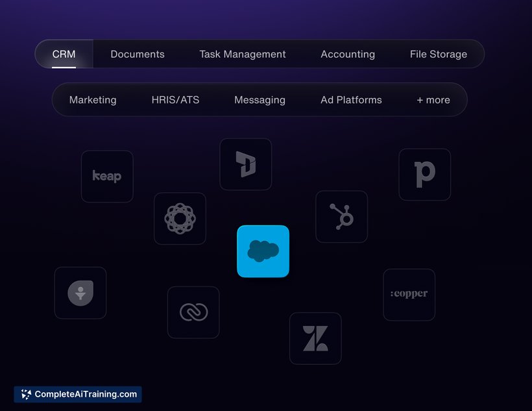Viewport: 532px width, 411px height.
Task: Select the Microsoft Dynamics icon
Action: [246, 164]
